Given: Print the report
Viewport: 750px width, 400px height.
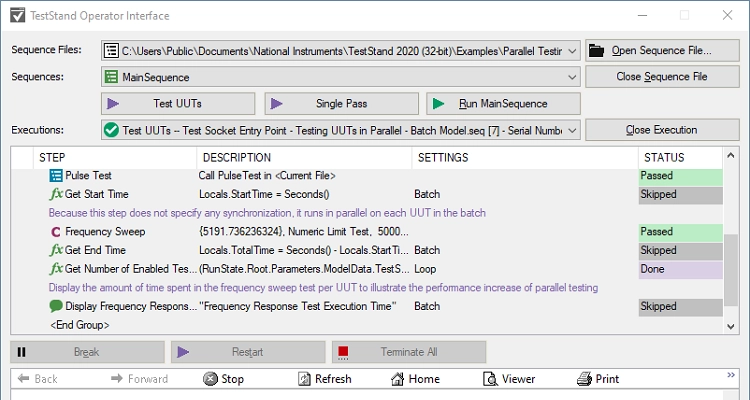Looking at the screenshot, I should point(599,379).
